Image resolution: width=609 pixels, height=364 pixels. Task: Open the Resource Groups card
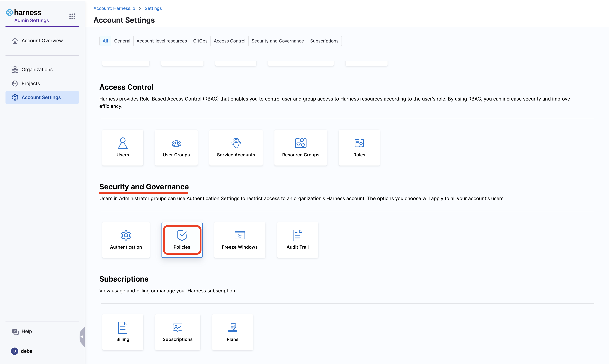(300, 147)
